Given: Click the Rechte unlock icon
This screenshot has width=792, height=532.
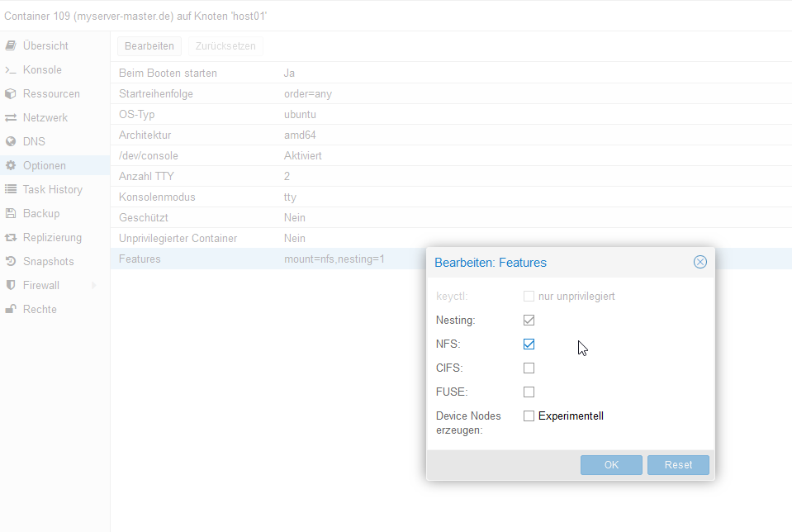Looking at the screenshot, I should coord(11,309).
